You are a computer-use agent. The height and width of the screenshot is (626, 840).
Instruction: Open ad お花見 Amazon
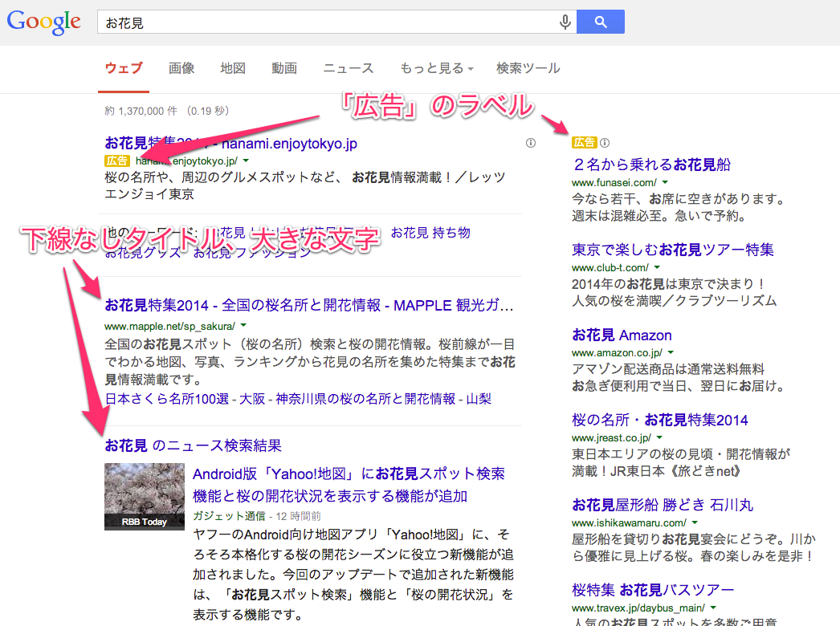tap(622, 335)
